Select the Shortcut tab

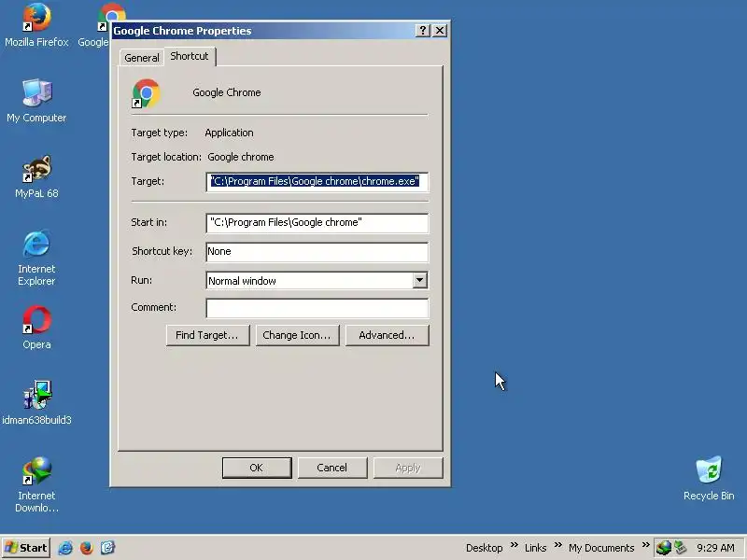point(190,56)
